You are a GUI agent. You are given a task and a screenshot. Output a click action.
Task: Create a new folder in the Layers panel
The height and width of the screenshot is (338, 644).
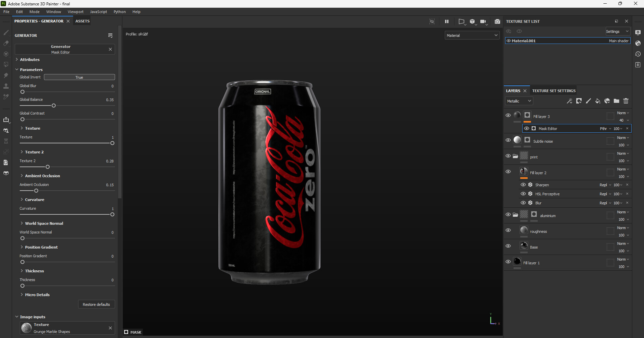pyautogui.click(x=616, y=101)
